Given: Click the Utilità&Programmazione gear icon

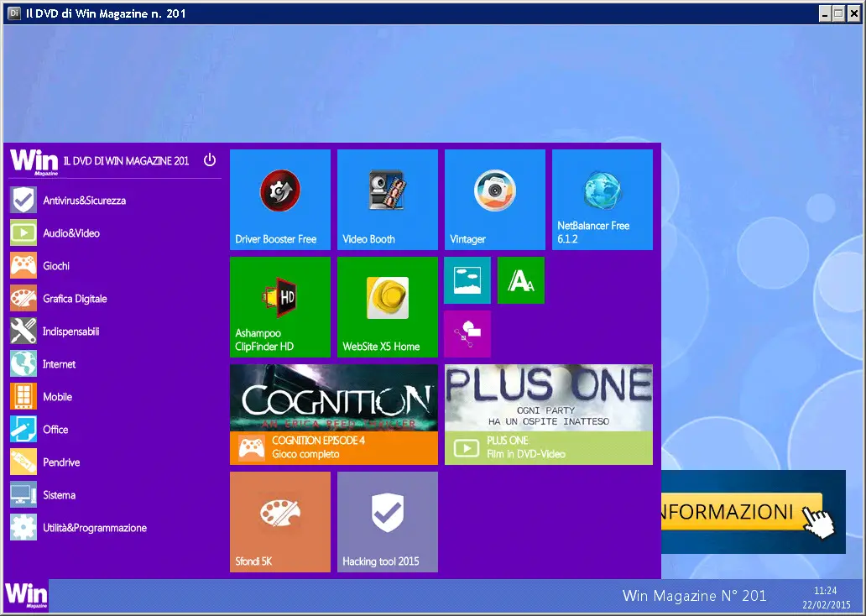Looking at the screenshot, I should (23, 528).
